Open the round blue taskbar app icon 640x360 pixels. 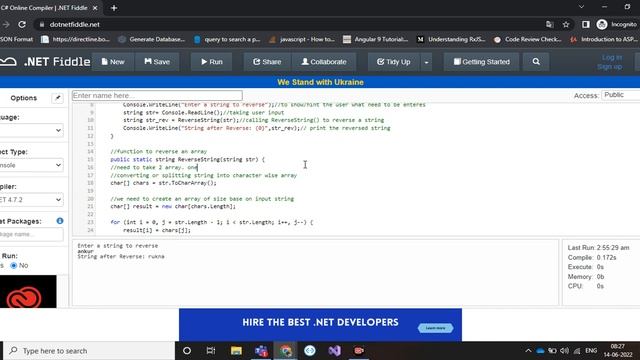[310, 351]
